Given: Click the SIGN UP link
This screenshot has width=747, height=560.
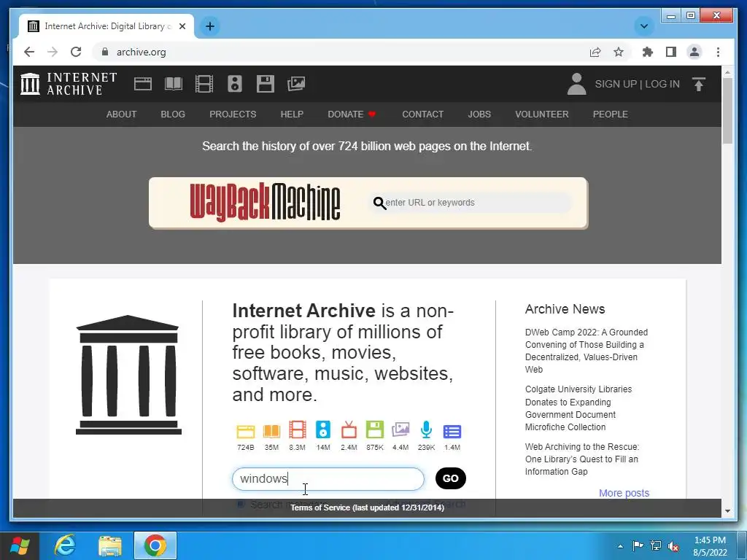Looking at the screenshot, I should click(x=616, y=84).
